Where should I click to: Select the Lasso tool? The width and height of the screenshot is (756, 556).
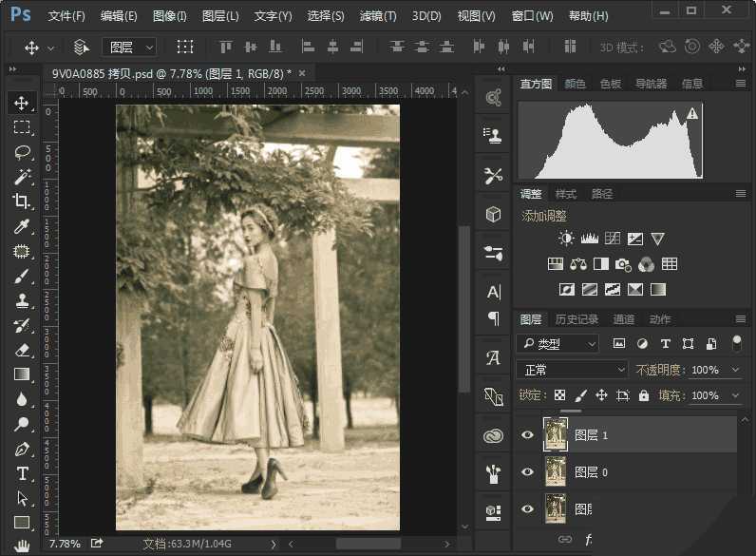(x=21, y=152)
